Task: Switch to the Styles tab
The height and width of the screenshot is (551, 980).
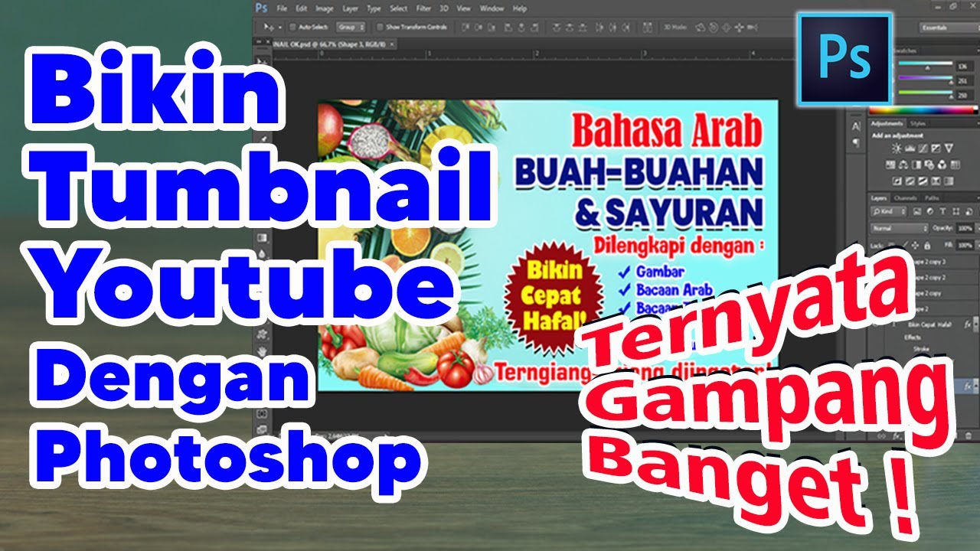Action: 917,123
